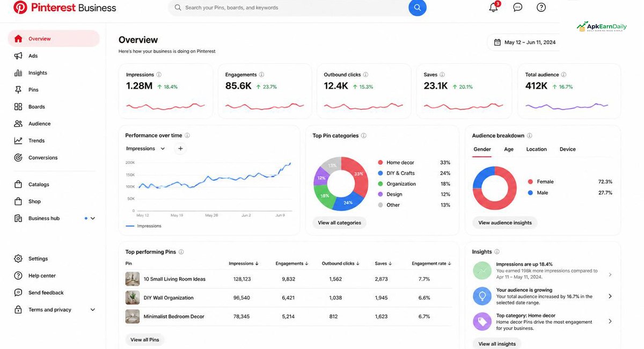Click the Help center question icon
The image size is (644, 349).
coord(18,275)
